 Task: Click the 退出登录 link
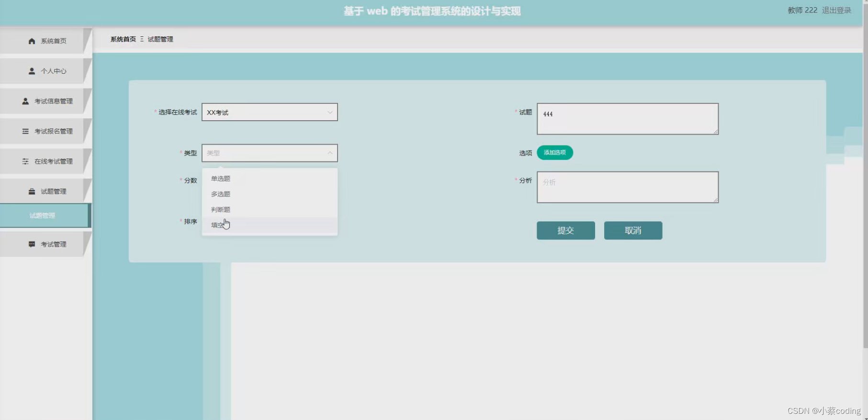coord(836,10)
